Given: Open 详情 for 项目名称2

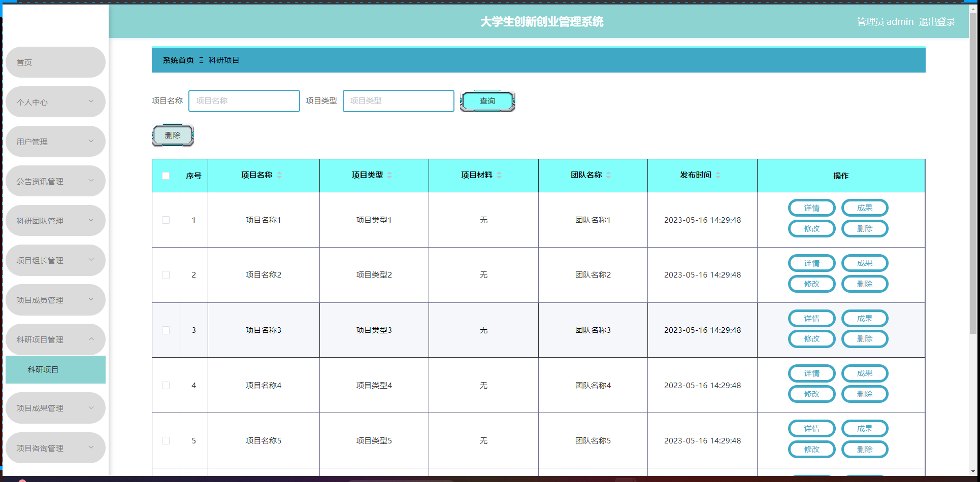Looking at the screenshot, I should pyautogui.click(x=811, y=263).
